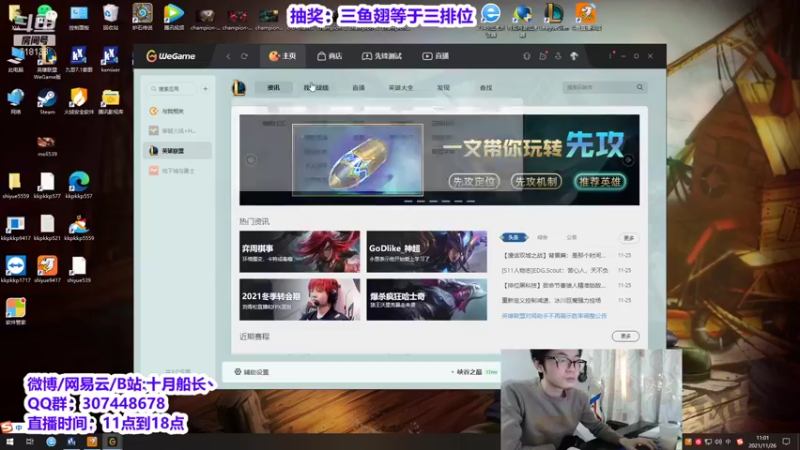Click the 先攻定位 banner button
This screenshot has width=800, height=450.
pyautogui.click(x=474, y=182)
